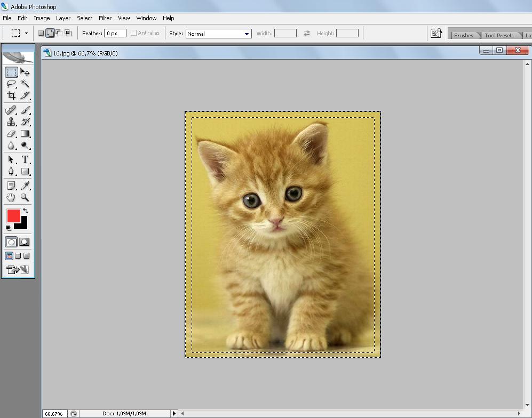Select the Slice tool
This screenshot has width=532, height=418.
tap(25, 95)
